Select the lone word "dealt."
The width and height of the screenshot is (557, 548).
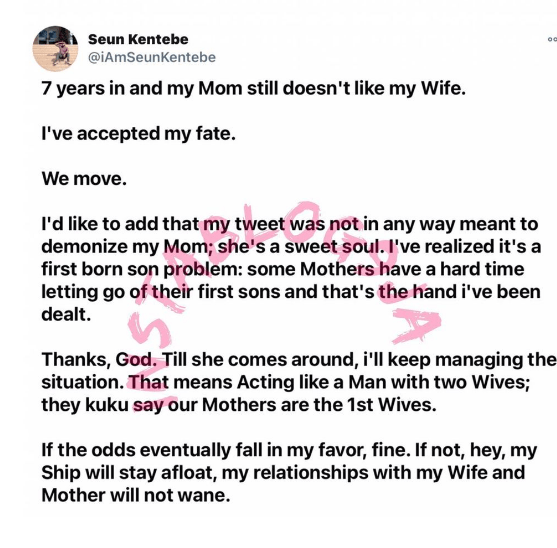[66, 314]
